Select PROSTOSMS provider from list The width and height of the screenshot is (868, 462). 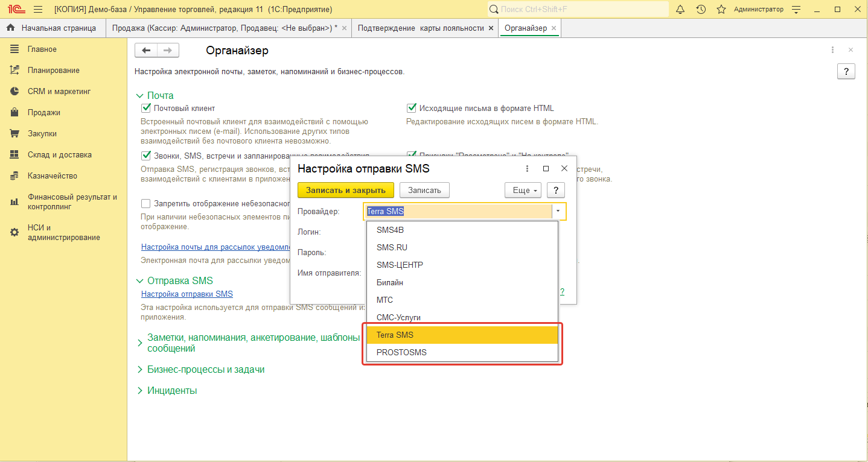click(x=462, y=352)
